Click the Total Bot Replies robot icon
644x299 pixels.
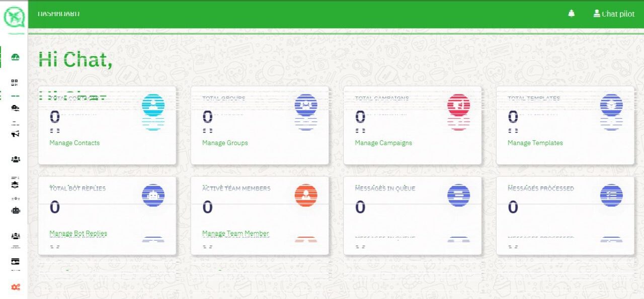(153, 195)
